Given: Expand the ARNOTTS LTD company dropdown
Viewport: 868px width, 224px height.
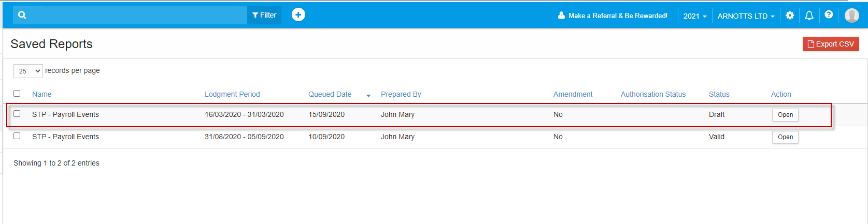Looking at the screenshot, I should tap(746, 16).
